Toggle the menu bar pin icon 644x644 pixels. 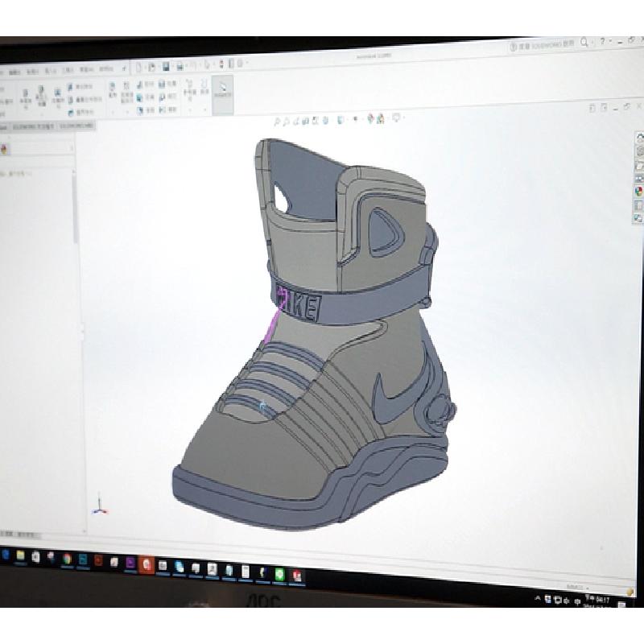click(x=124, y=69)
